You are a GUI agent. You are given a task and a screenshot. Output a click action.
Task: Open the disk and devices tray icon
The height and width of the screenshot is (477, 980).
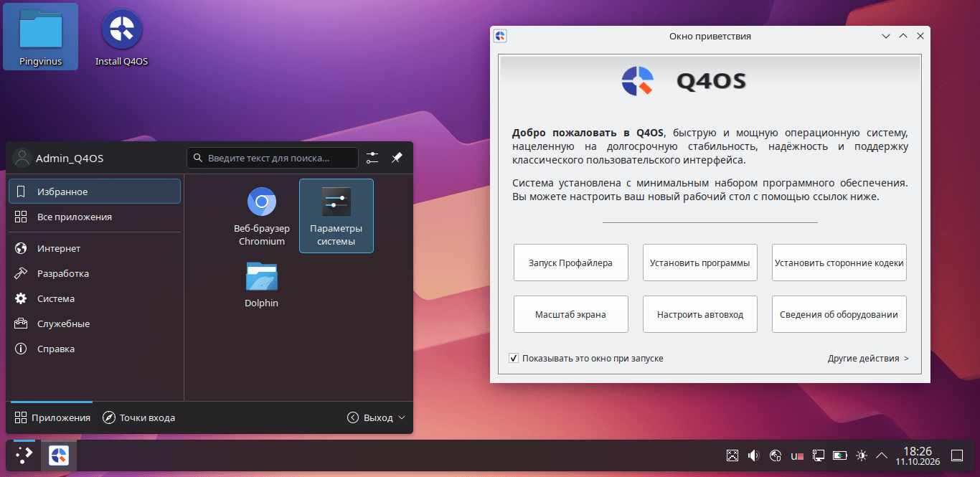tap(775, 455)
